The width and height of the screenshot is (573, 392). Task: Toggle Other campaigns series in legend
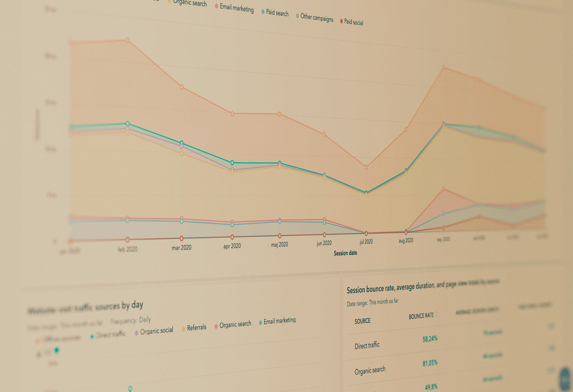(x=315, y=17)
